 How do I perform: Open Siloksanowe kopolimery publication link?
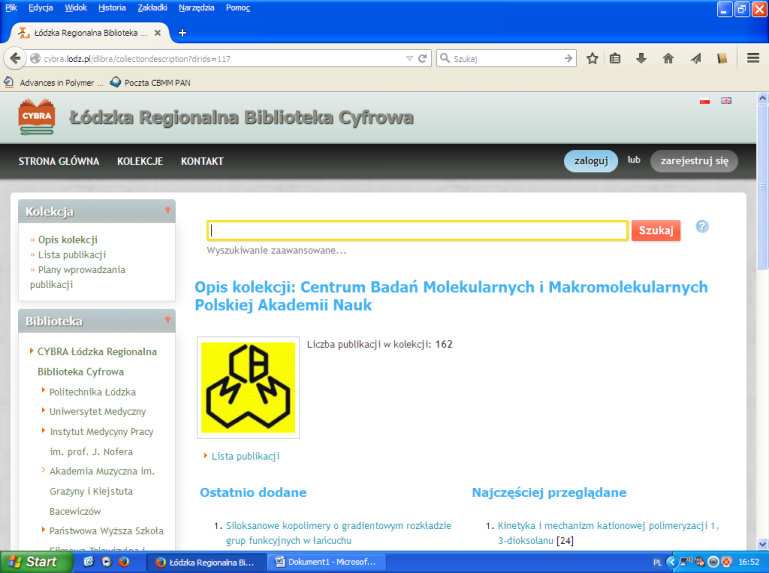coord(338,533)
